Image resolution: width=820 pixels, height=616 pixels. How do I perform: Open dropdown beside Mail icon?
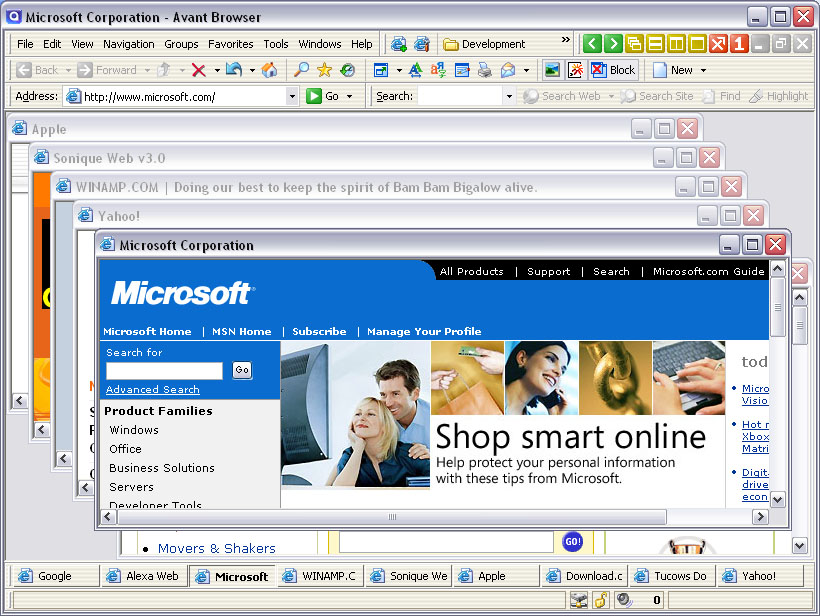coord(526,70)
